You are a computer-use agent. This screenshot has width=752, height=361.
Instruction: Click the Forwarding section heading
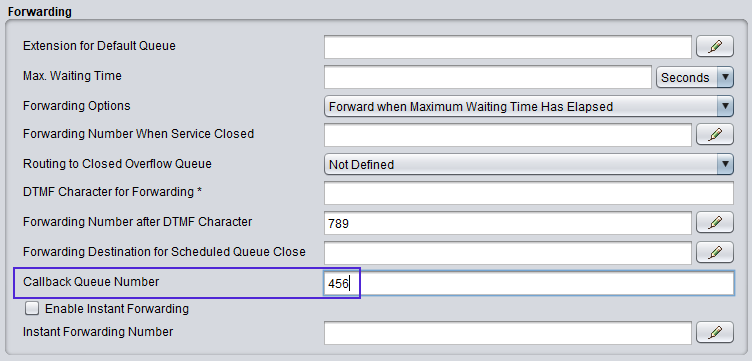point(40,12)
